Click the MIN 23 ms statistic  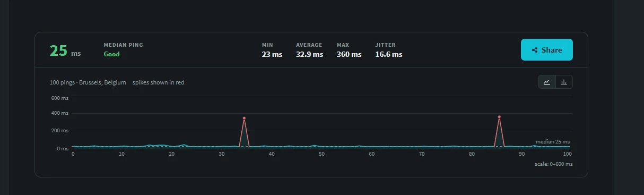tap(272, 50)
